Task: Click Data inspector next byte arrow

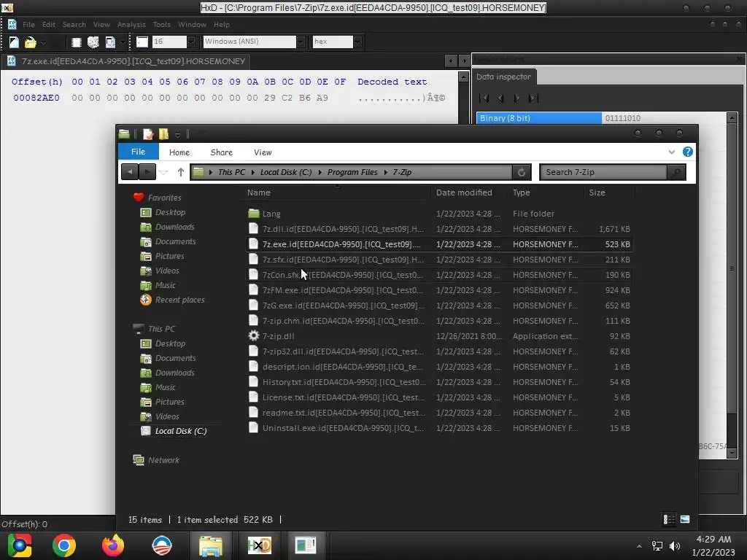Action: pos(516,98)
